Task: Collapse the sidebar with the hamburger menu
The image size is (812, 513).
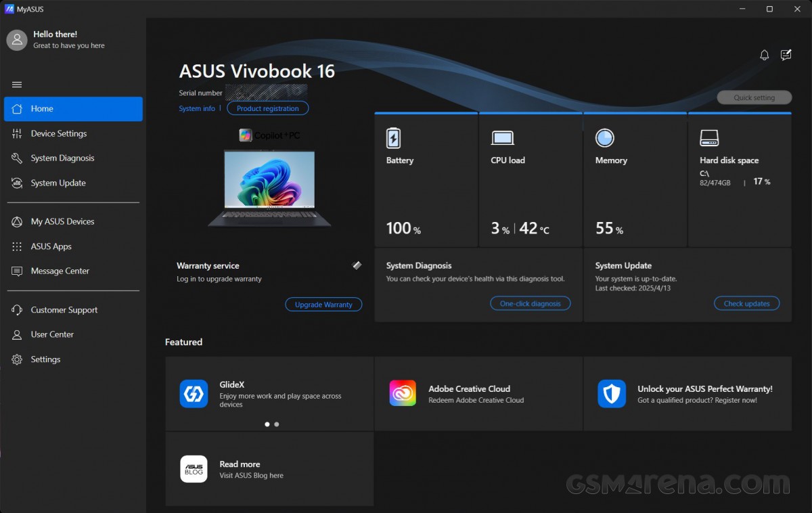Action: click(x=16, y=84)
